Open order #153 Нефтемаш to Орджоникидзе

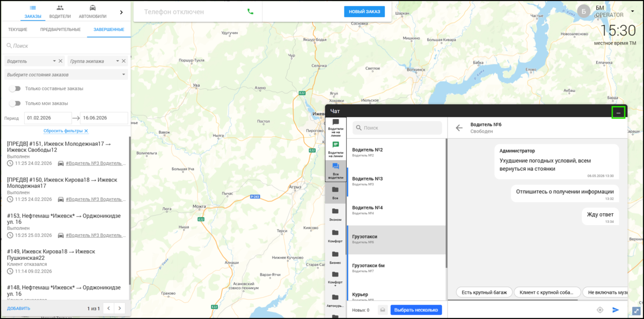[x=65, y=225]
